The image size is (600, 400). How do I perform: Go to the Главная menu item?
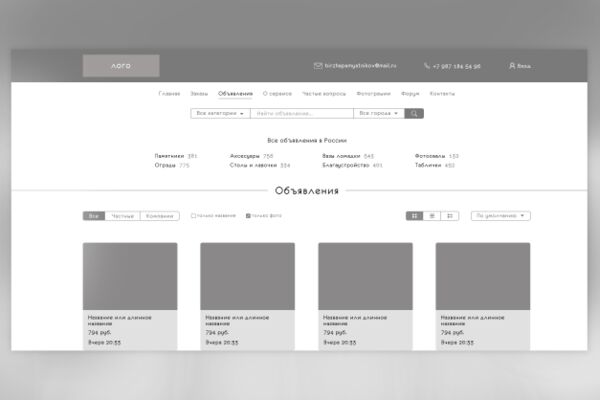tap(169, 94)
